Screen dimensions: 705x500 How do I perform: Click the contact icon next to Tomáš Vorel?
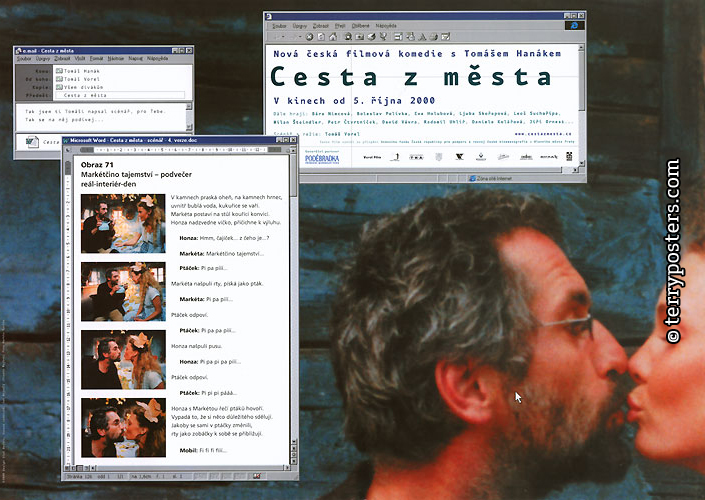[59, 79]
